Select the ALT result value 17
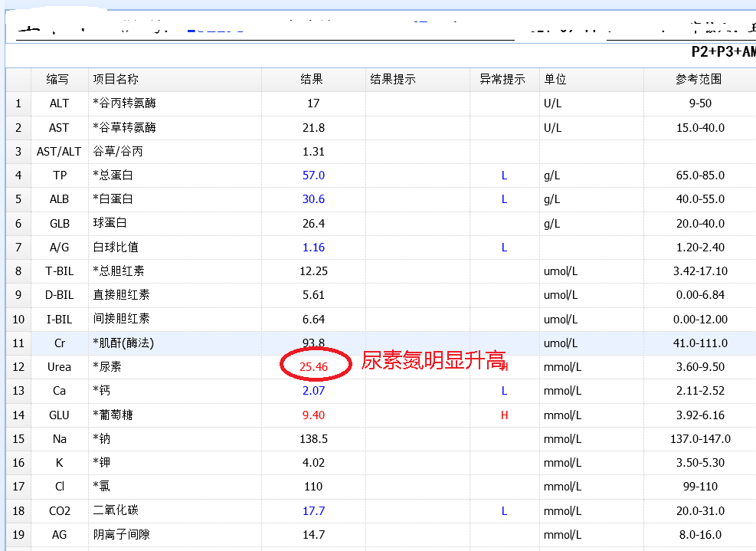The height and width of the screenshot is (551, 756). point(313,103)
